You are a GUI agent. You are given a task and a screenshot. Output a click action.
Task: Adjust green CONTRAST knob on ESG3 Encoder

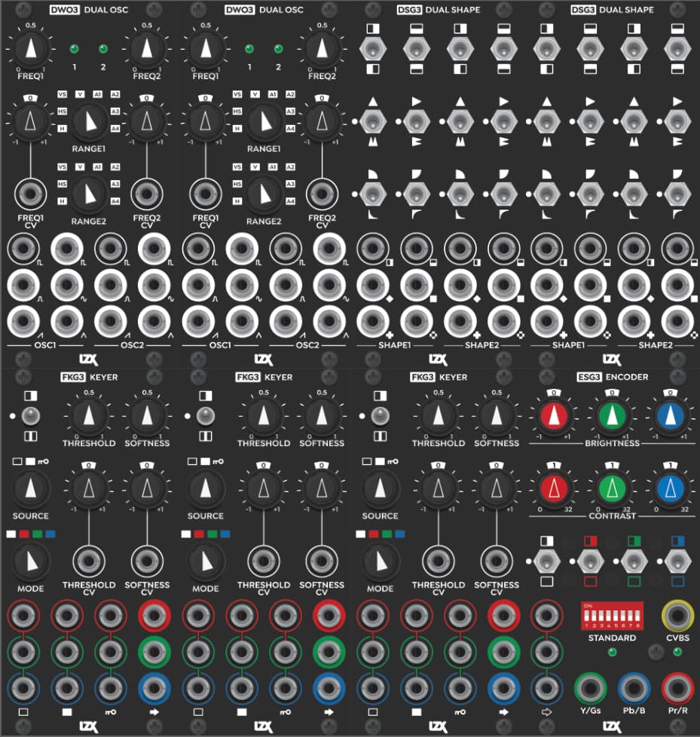[x=612, y=489]
